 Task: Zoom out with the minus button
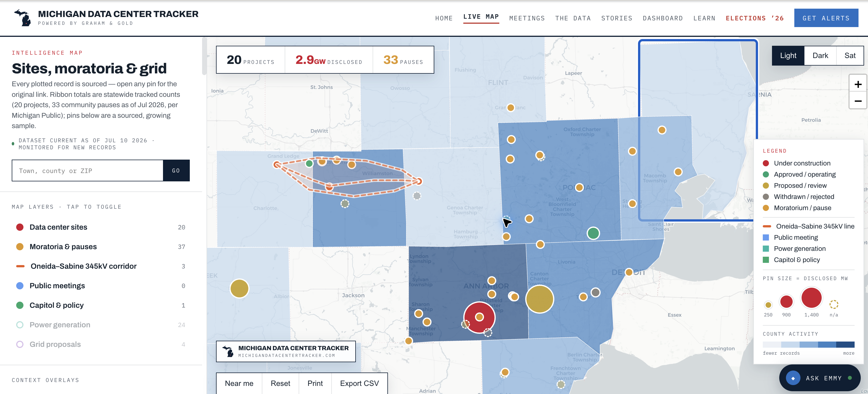click(858, 101)
